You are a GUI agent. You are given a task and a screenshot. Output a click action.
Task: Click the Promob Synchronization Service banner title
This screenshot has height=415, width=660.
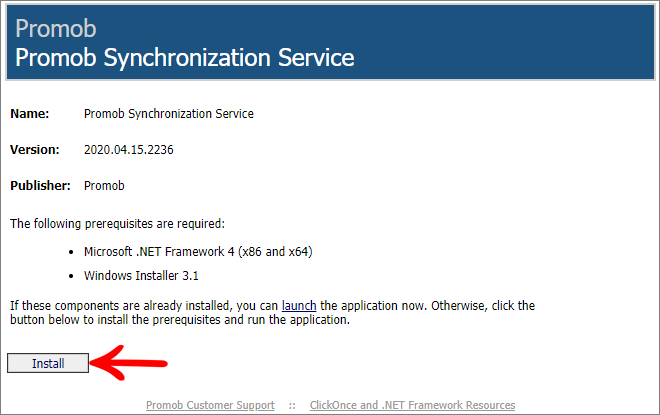click(185, 58)
